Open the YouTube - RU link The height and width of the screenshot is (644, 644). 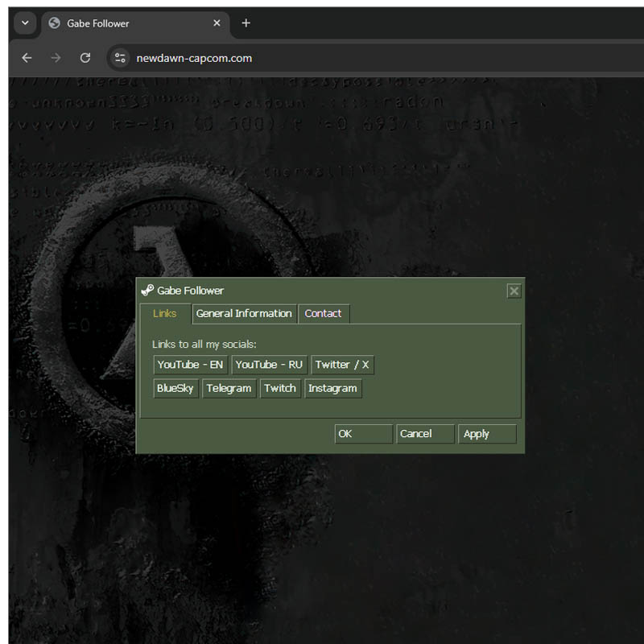coord(269,365)
